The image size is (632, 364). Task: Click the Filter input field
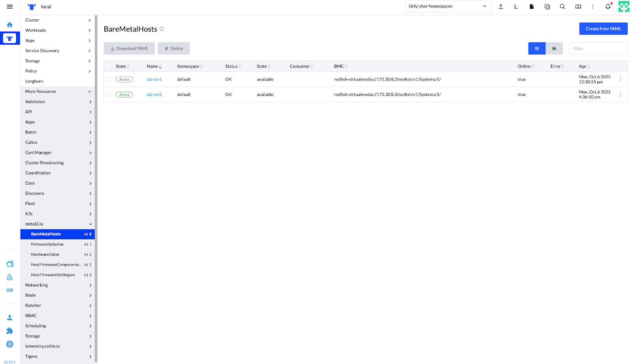[x=598, y=49]
